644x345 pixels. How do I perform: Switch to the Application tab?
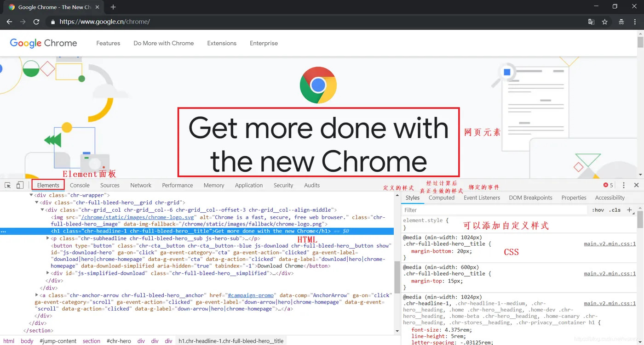249,185
